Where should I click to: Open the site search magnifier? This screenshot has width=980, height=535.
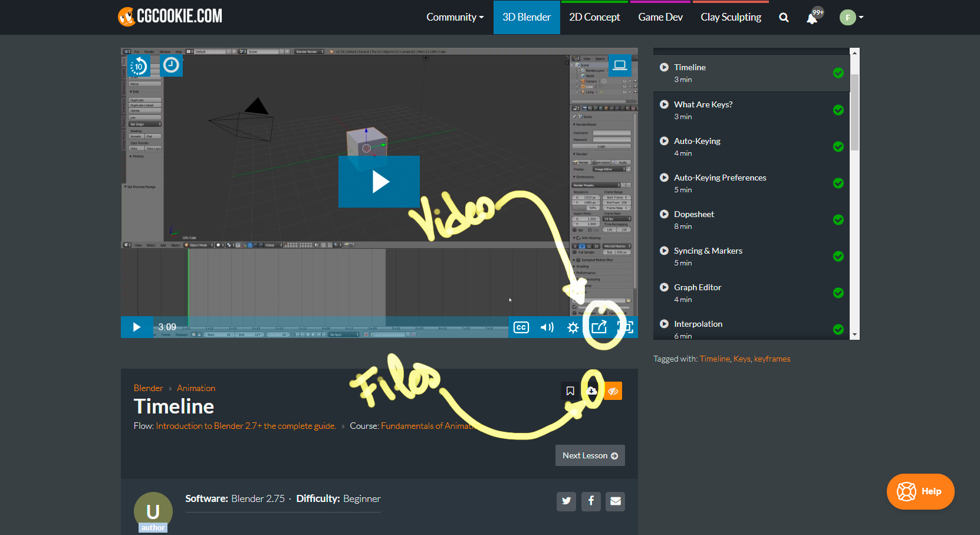784,18
